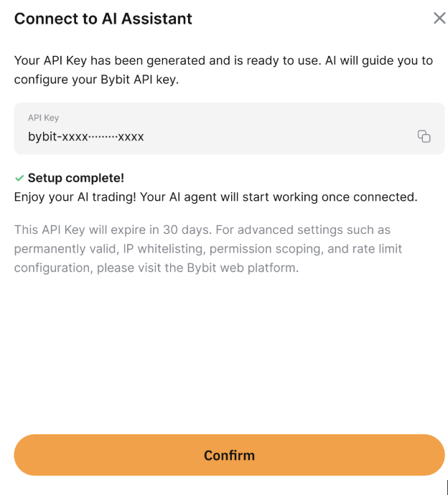Click the API Key generated description paragraph
448x495 pixels.
click(223, 70)
